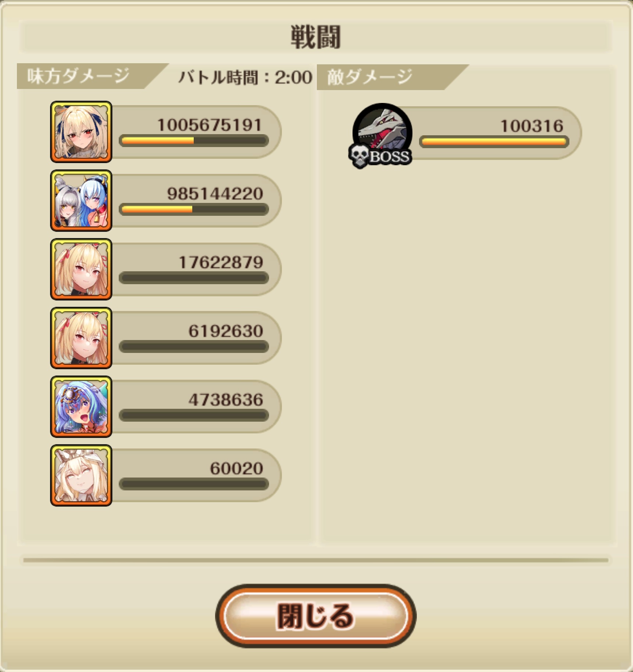Image resolution: width=633 pixels, height=672 pixels.
Task: Click the boss damage value 100316
Action: point(532,126)
